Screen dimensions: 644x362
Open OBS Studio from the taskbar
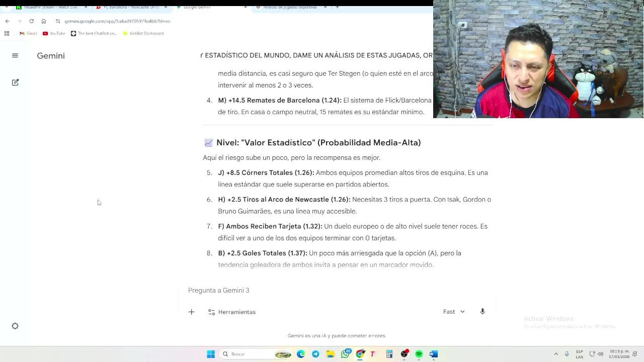[404, 354]
